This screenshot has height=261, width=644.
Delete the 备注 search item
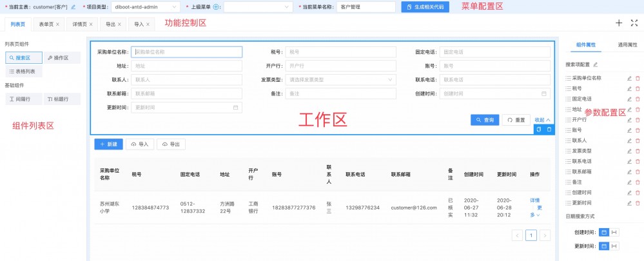tap(638, 182)
